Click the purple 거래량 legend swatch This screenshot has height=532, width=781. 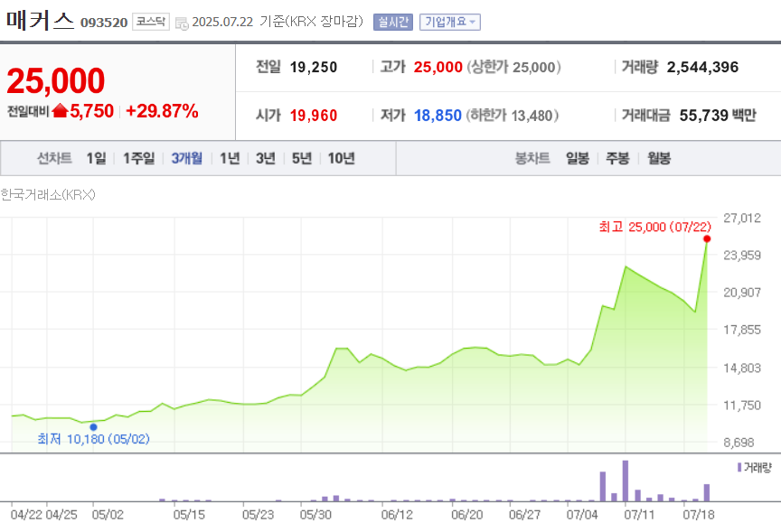[739, 467]
